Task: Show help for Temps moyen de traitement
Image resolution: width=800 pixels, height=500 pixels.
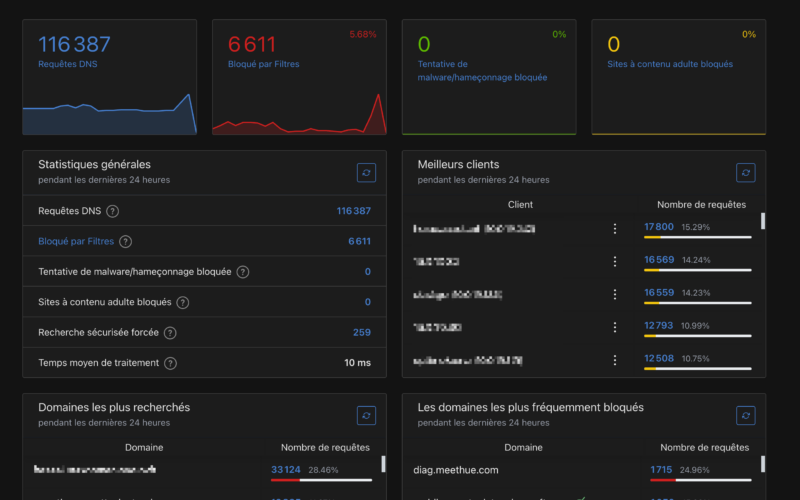Action: [x=169, y=363]
